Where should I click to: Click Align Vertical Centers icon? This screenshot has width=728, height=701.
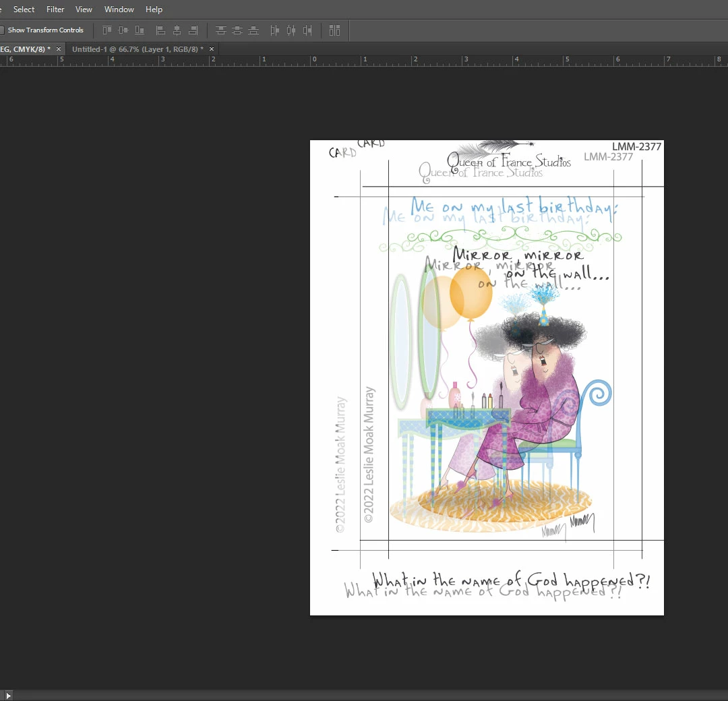pyautogui.click(x=123, y=30)
